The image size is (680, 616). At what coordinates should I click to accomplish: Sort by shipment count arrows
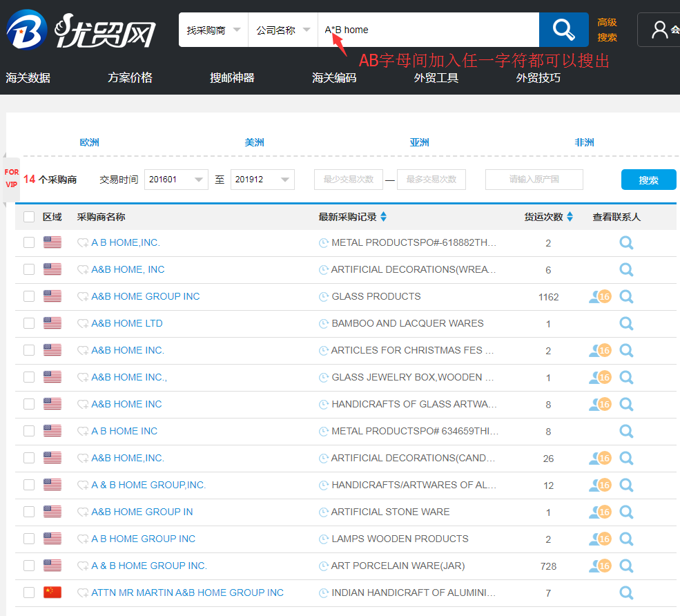pyautogui.click(x=570, y=216)
